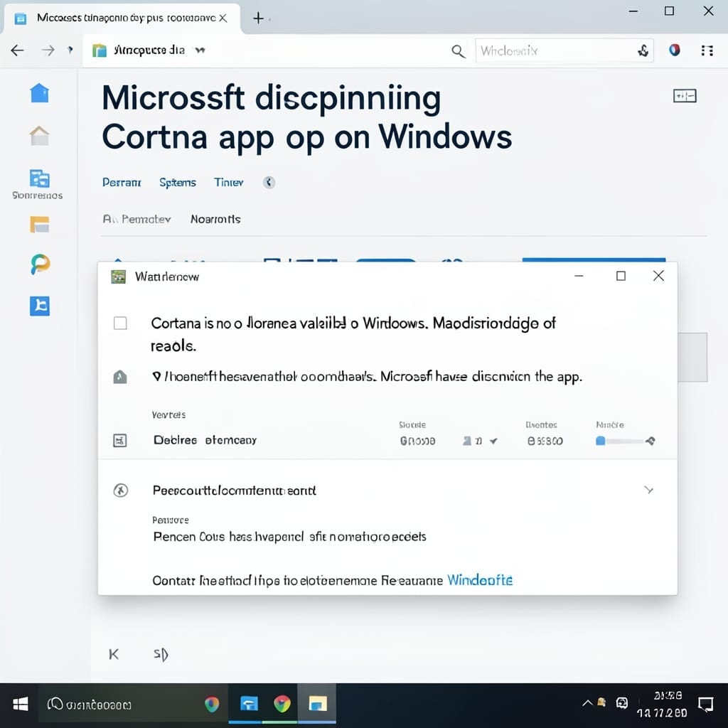Open the small dropdown beside forward arrow

(70, 50)
